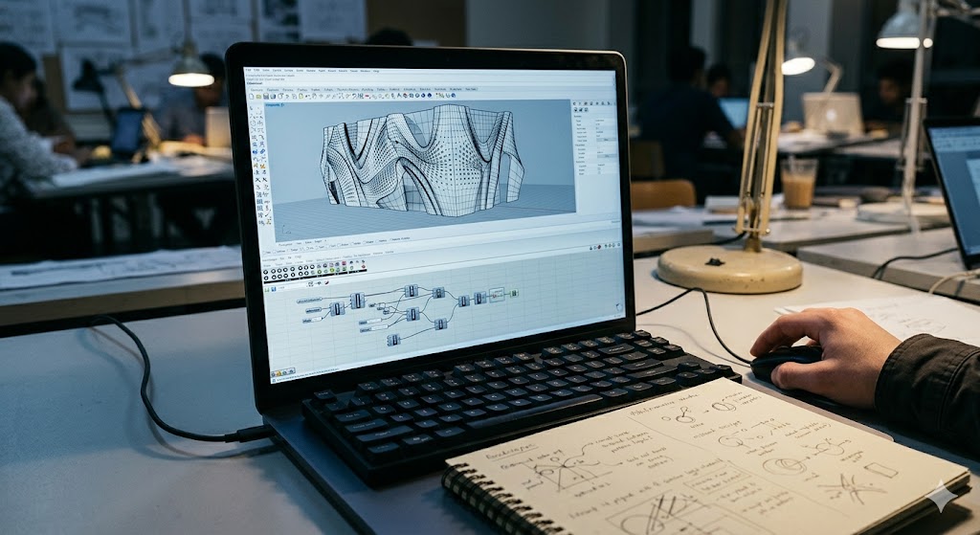Click the right yellow icon in sidebar
980x535 pixels.
click(x=262, y=166)
